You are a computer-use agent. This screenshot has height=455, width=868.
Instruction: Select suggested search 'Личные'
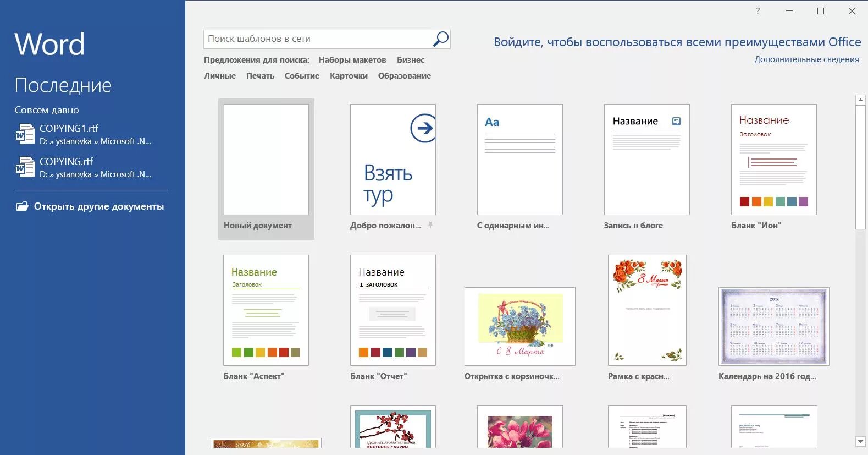[220, 76]
